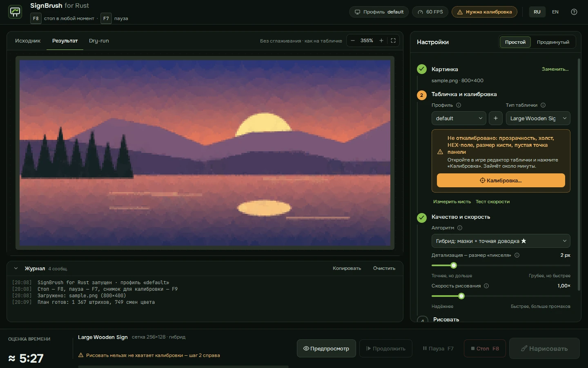The height and width of the screenshot is (368, 588).
Task: Click Копировать in journal header
Action: coord(347,268)
